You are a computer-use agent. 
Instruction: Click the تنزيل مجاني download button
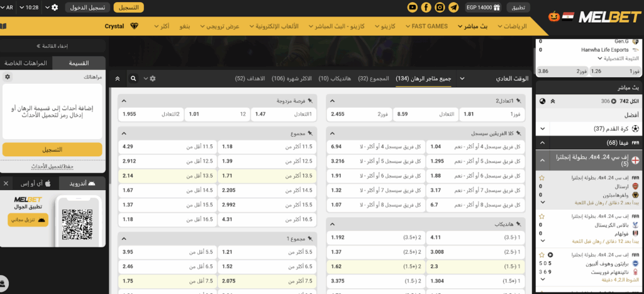pos(28,220)
